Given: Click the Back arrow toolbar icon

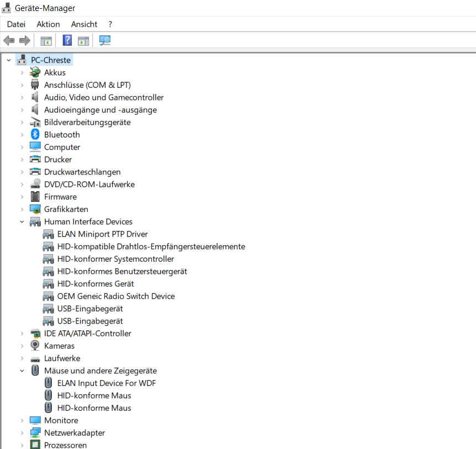Looking at the screenshot, I should [x=9, y=40].
